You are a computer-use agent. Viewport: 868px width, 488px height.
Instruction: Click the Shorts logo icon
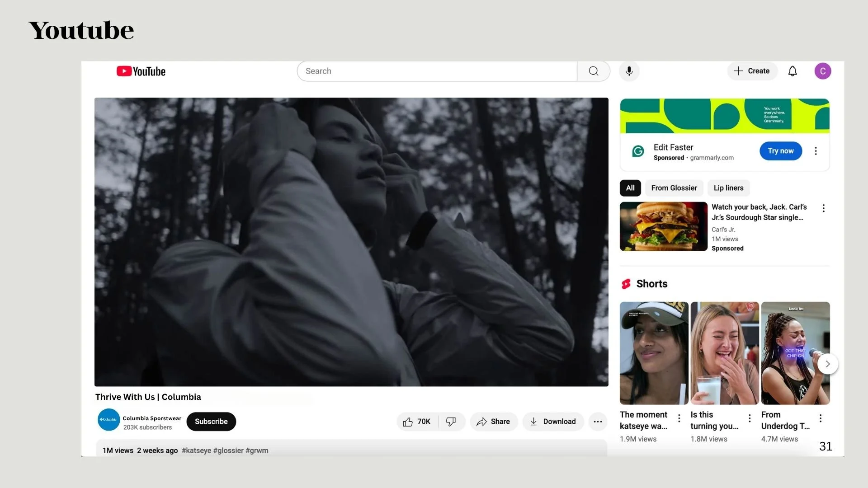point(626,284)
